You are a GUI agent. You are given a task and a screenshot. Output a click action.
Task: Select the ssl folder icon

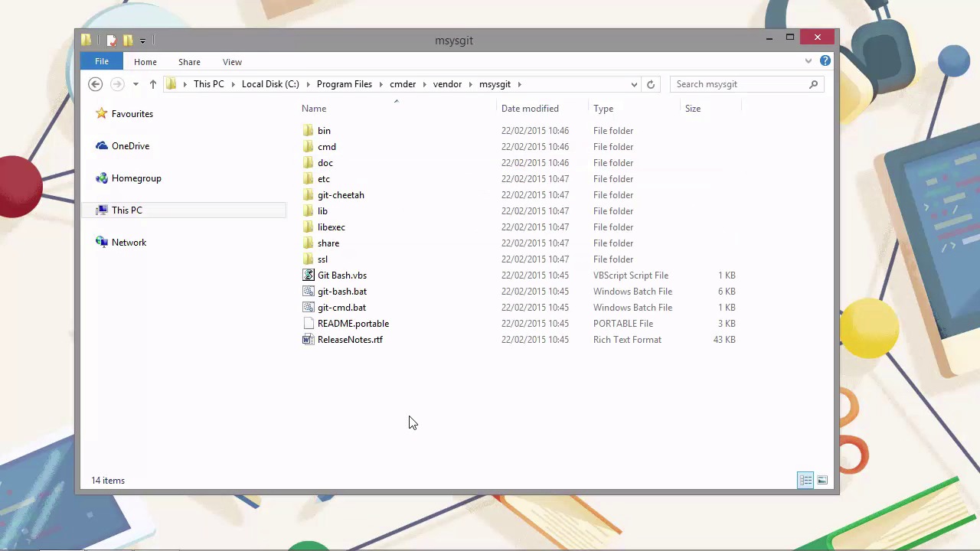click(309, 259)
